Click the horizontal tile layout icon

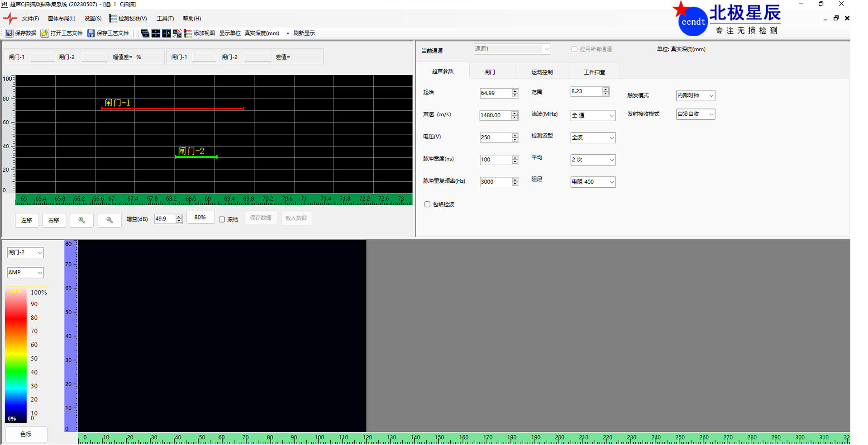pos(156,33)
